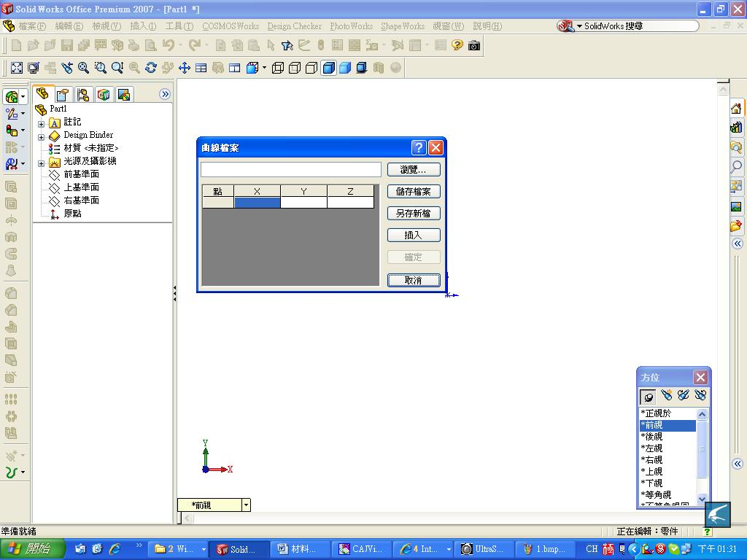Select the highlighted X coordinate cell
The width and height of the screenshot is (747, 560).
(258, 203)
